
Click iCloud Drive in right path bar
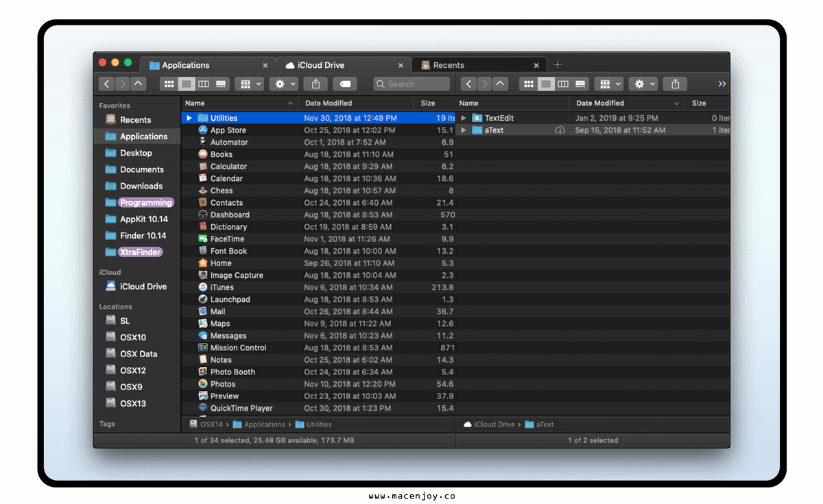click(489, 424)
